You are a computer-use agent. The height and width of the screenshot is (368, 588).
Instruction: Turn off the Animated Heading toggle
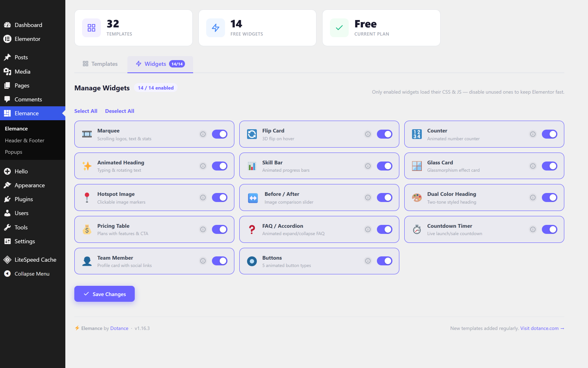(220, 166)
